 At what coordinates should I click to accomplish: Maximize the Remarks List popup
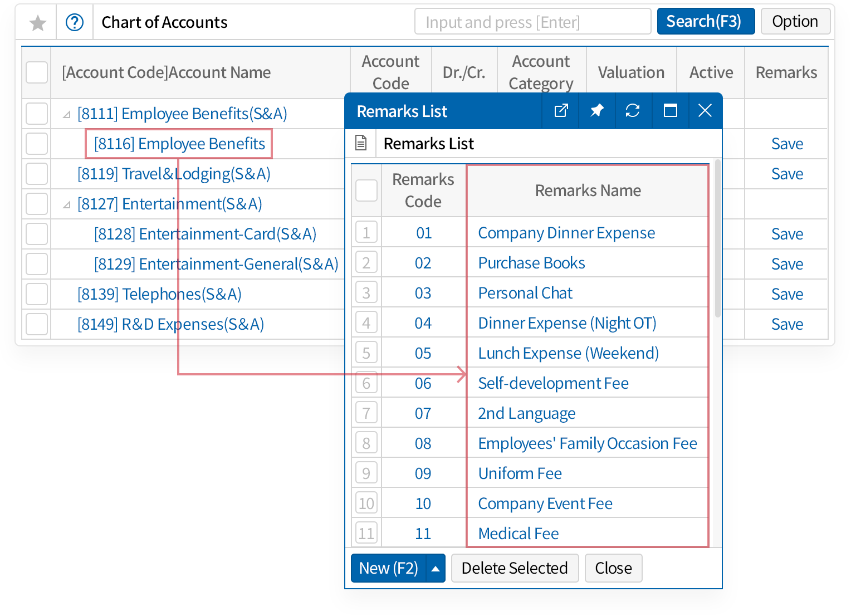(670, 111)
